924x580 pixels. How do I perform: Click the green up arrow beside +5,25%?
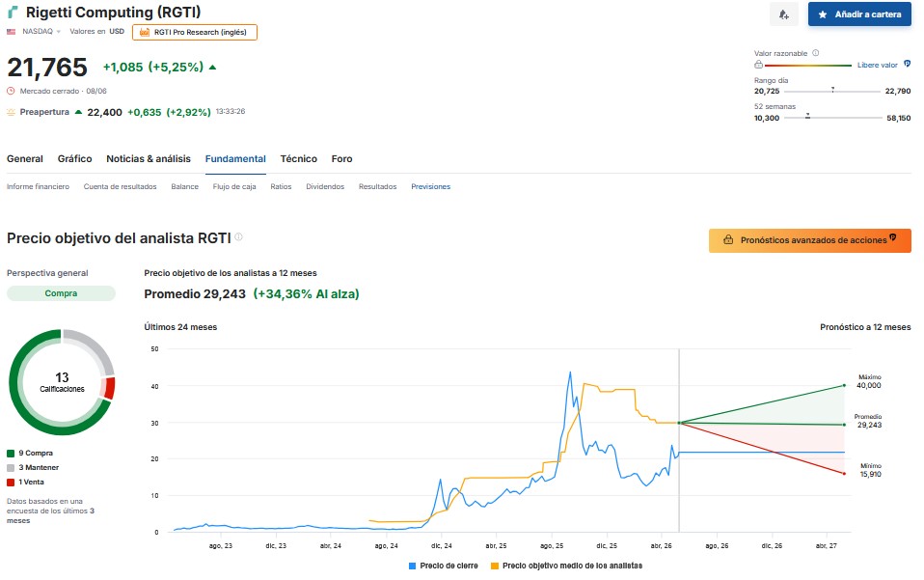coord(213,68)
